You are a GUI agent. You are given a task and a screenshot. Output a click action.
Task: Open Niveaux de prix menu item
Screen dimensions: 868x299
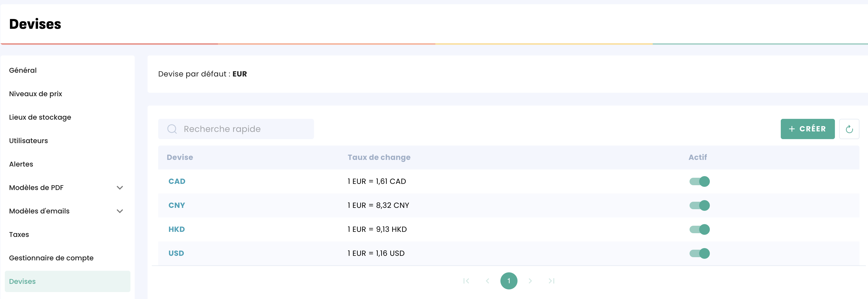[35, 94]
